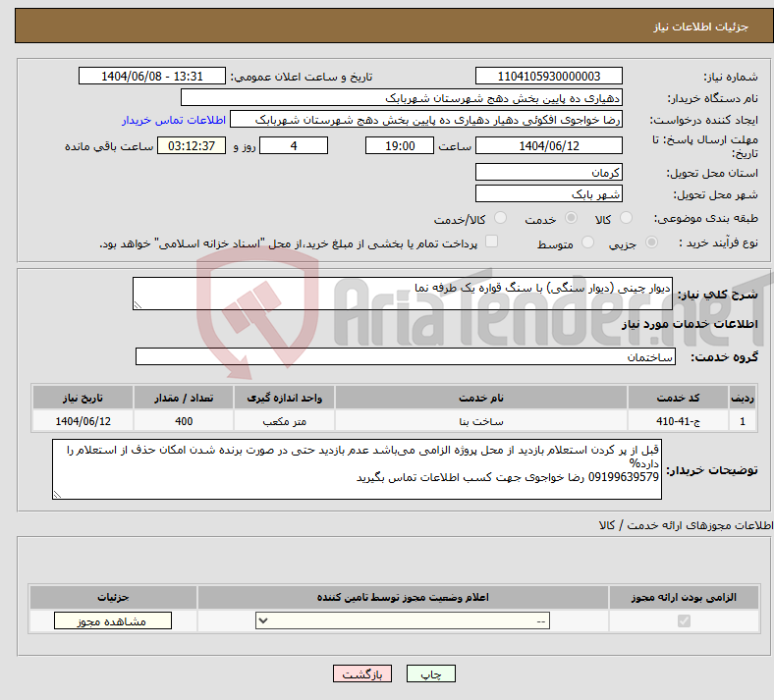Click row number 1 in services table
Screen dimensions: 774x700
pyautogui.click(x=743, y=421)
